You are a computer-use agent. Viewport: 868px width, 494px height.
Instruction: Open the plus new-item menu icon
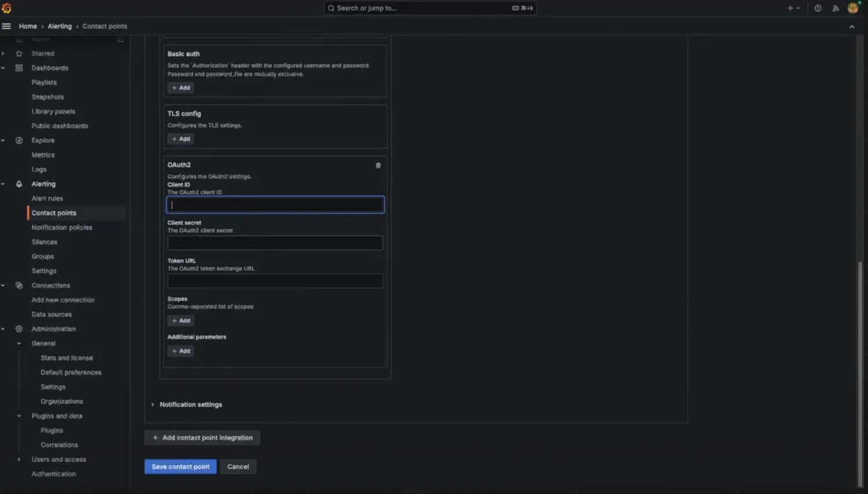coord(793,8)
